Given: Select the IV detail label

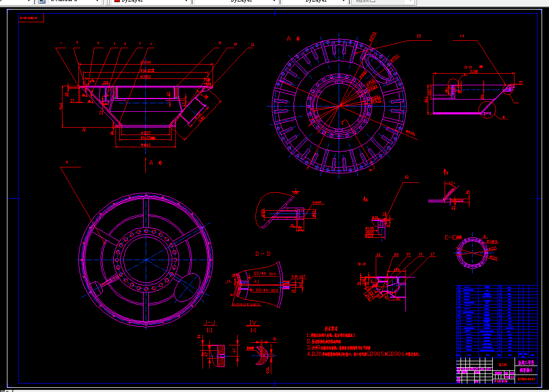Looking at the screenshot, I should pyautogui.click(x=253, y=323).
